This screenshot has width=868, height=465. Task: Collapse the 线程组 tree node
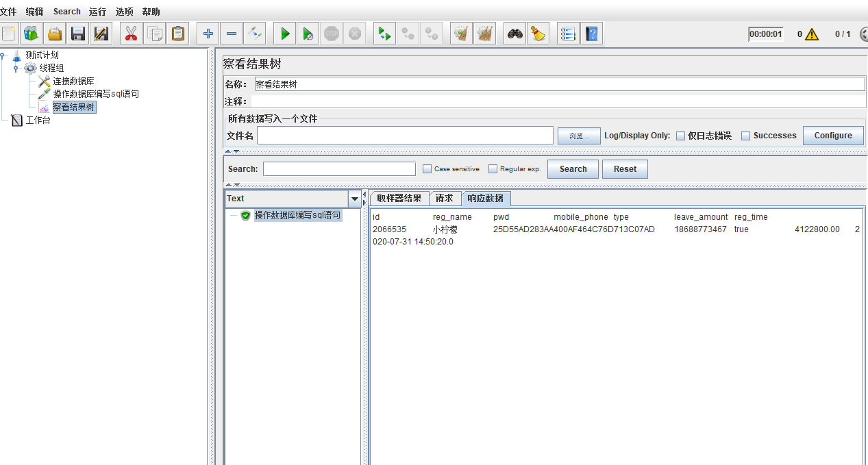16,68
